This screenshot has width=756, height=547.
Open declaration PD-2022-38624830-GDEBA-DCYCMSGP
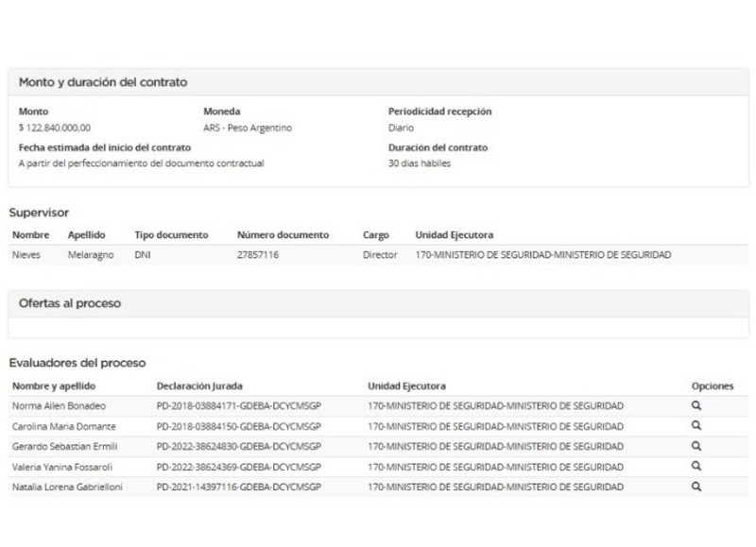point(239,447)
